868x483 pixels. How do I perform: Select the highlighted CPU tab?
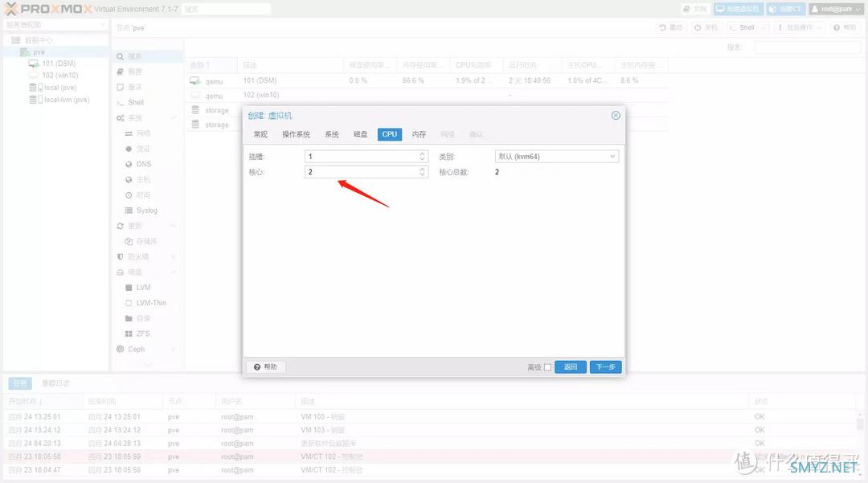point(390,134)
